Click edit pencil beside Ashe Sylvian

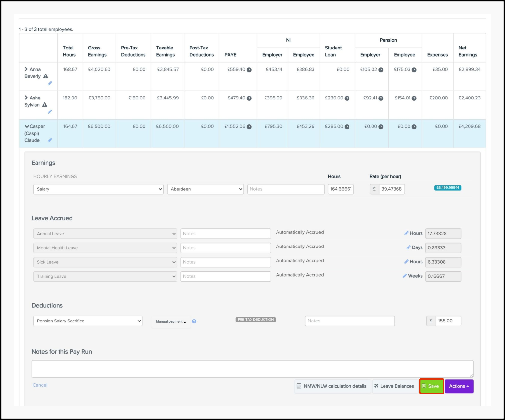pos(50,112)
